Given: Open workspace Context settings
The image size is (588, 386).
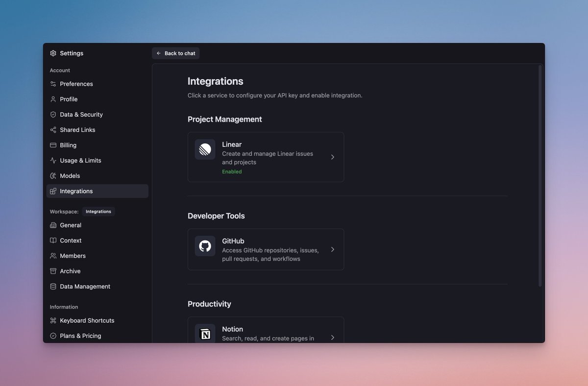Looking at the screenshot, I should coord(98,241).
